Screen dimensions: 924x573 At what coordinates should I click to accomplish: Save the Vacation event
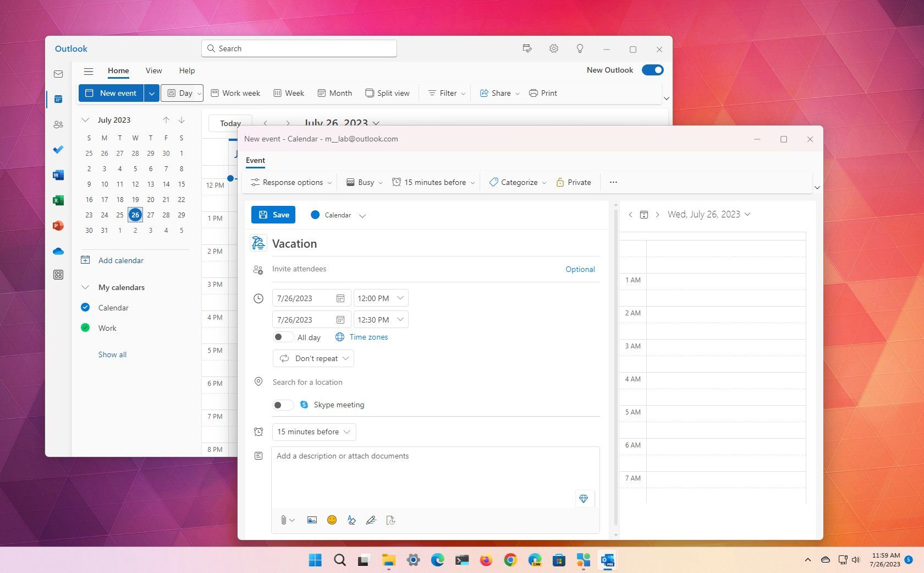[273, 215]
